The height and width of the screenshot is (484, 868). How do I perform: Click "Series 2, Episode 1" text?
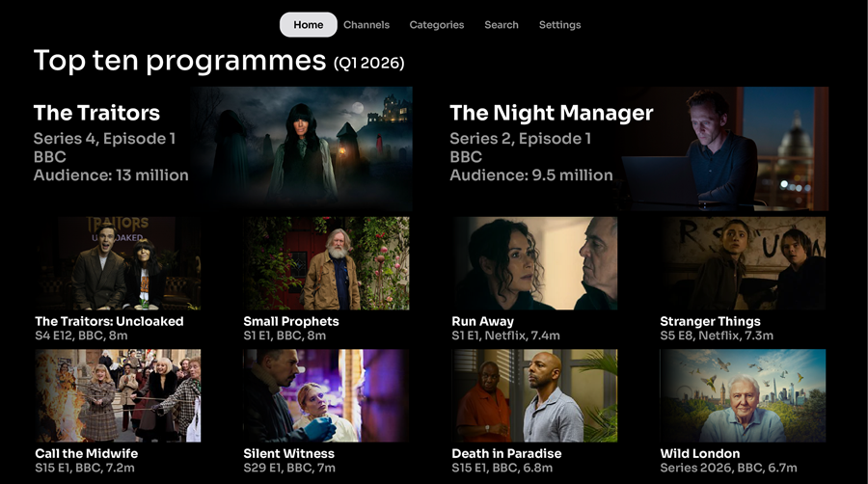click(x=521, y=138)
